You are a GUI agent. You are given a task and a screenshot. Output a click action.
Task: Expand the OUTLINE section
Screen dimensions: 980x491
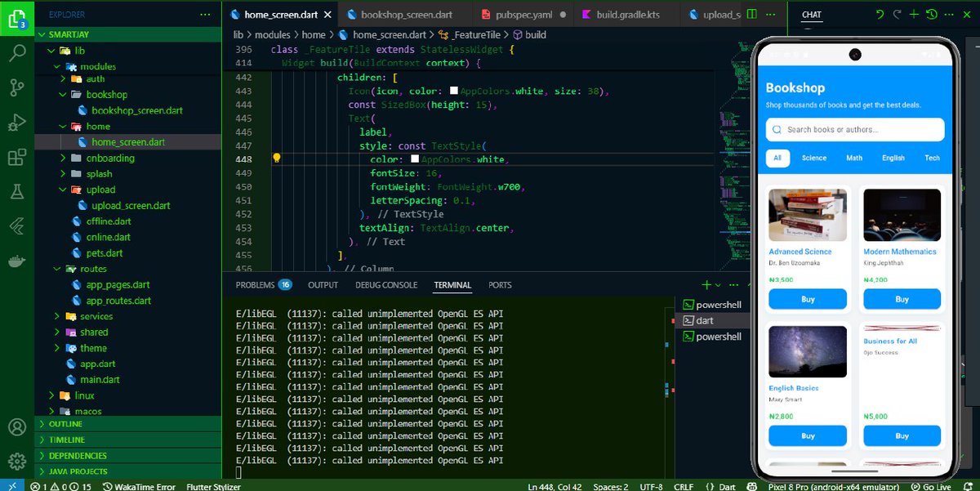click(x=127, y=424)
